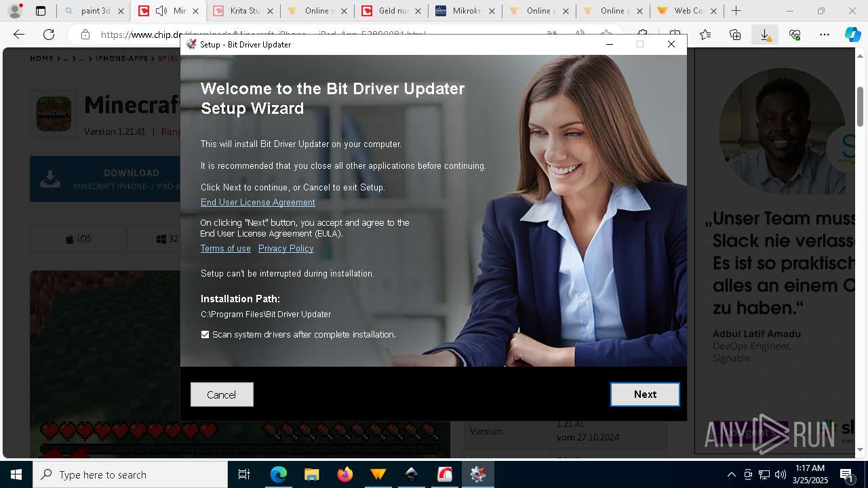Image resolution: width=868 pixels, height=488 pixels.
Task: Switch to the Krita Studio browser tab
Action: [x=243, y=11]
